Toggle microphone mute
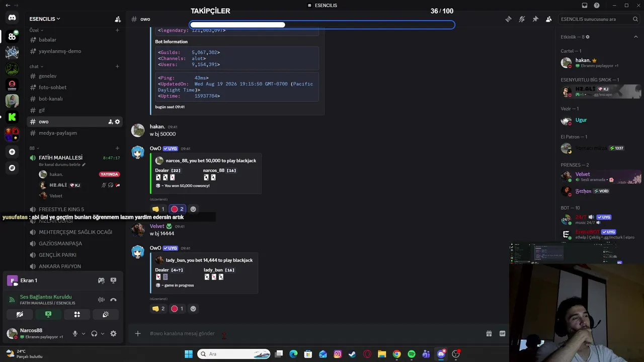 [x=75, y=333]
